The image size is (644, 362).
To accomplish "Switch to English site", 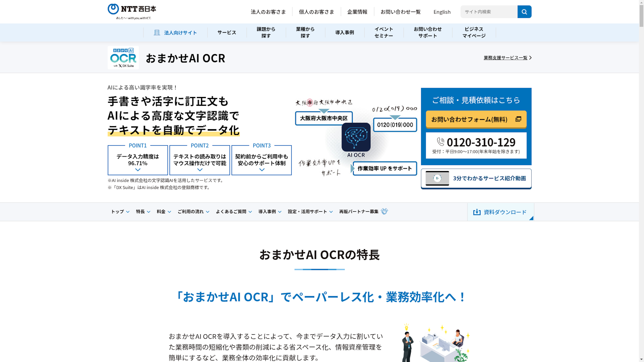I will click(442, 12).
